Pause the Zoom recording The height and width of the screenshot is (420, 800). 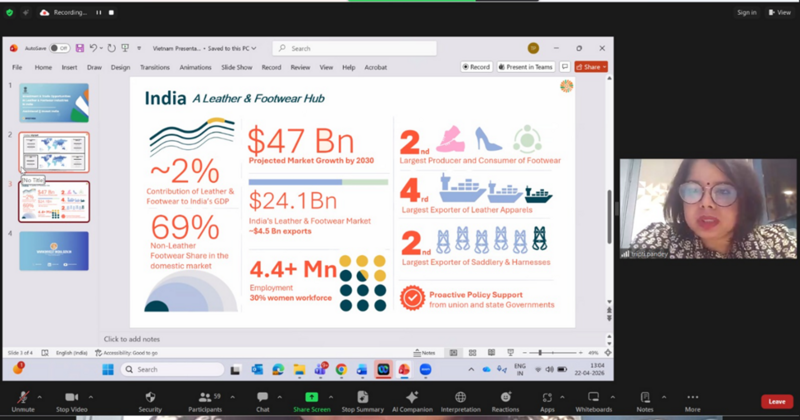98,13
